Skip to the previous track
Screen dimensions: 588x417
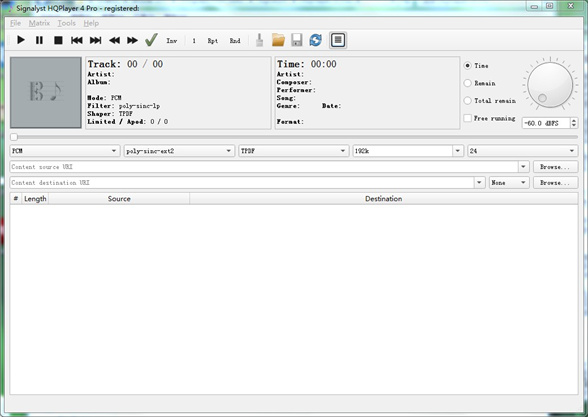click(x=76, y=40)
